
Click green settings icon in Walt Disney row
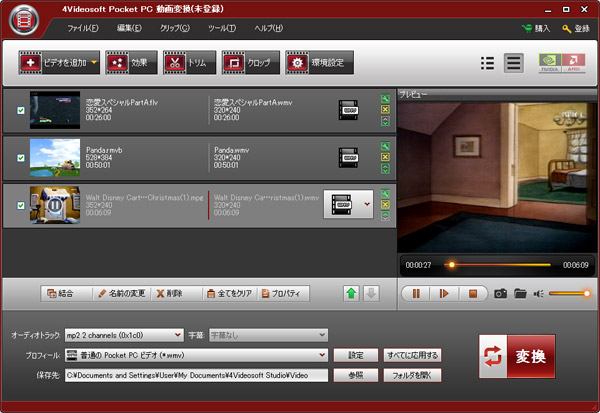tap(385, 194)
